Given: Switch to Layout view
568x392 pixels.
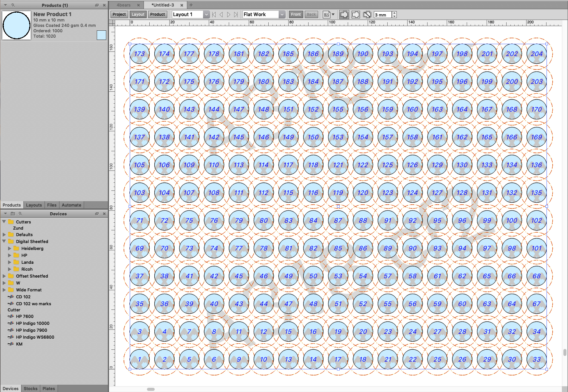Looking at the screenshot, I should [x=138, y=15].
